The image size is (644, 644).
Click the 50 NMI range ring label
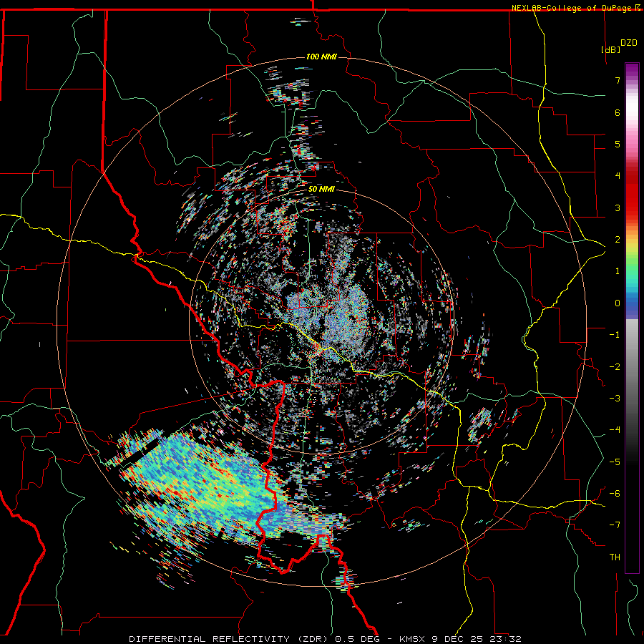click(321, 189)
